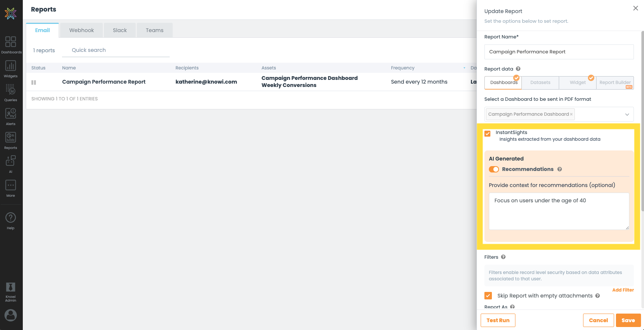Click the paused status icon for the report
Screen dimensions: 644x330
34,82
